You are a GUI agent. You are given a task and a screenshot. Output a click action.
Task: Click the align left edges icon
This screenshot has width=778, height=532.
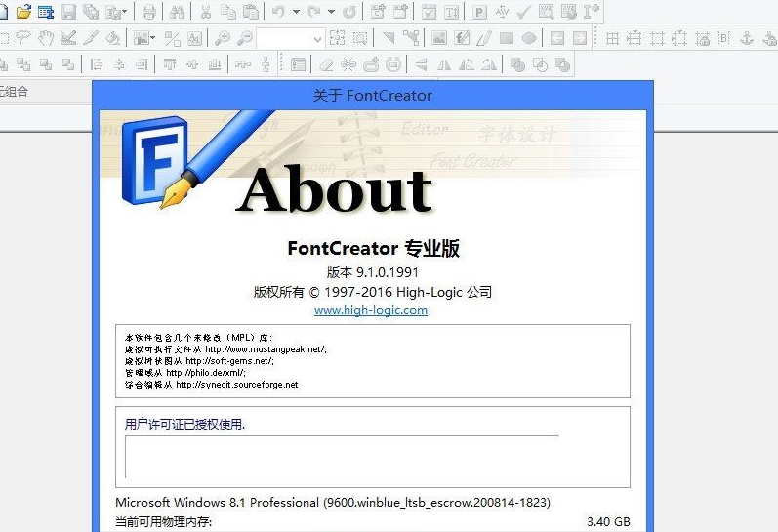97,64
